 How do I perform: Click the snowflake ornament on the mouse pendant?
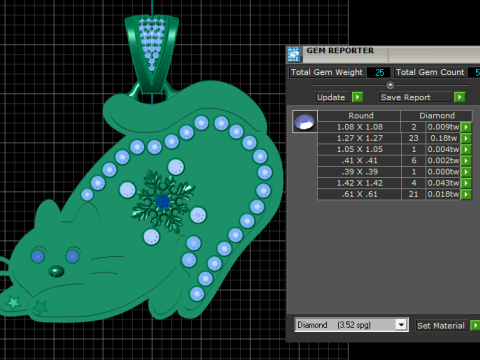coord(163,201)
